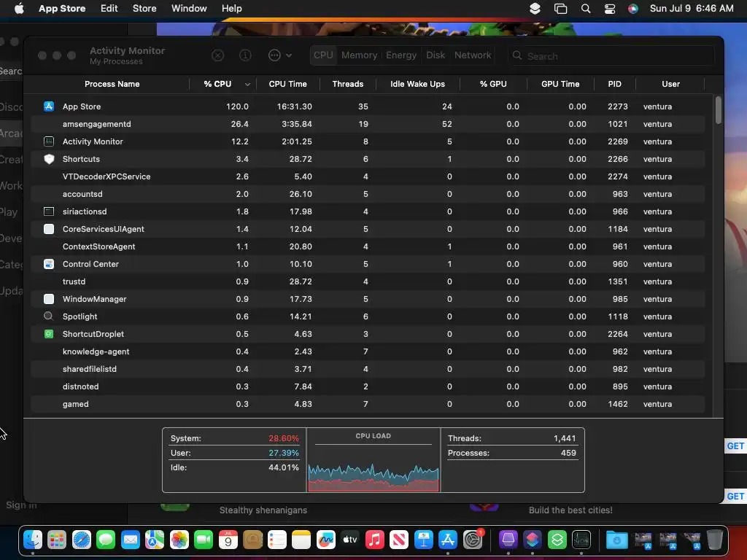747x560 pixels.
Task: Switch to the Network tab
Action: pos(473,55)
